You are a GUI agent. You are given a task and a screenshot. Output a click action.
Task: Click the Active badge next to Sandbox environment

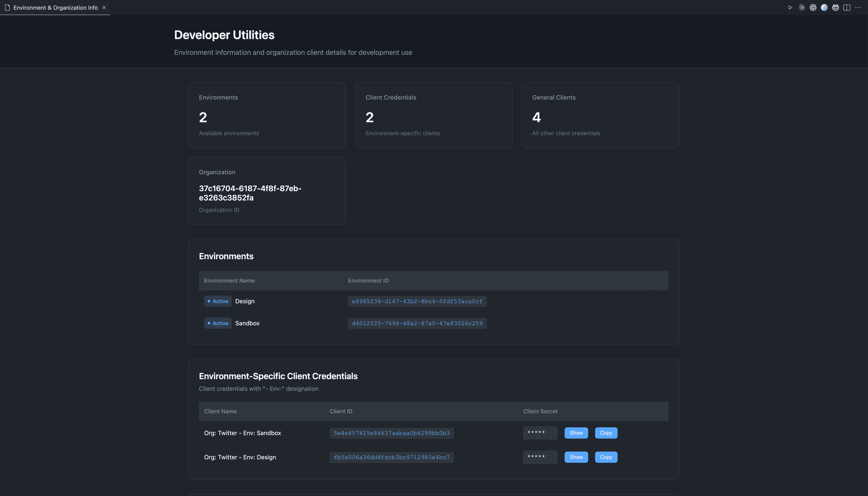[217, 323]
